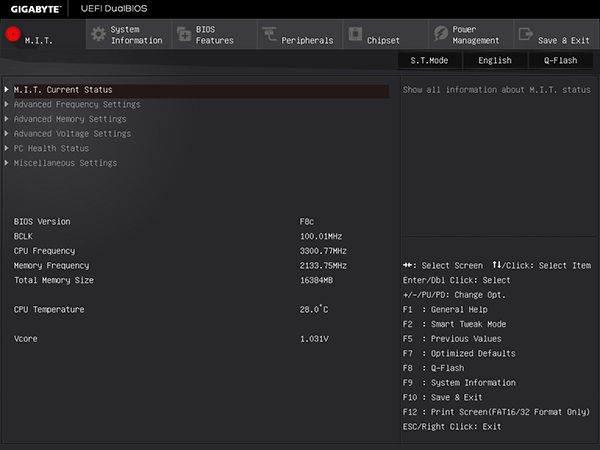Select the BIOS Version F8c value
600x450 pixels.
tap(307, 222)
